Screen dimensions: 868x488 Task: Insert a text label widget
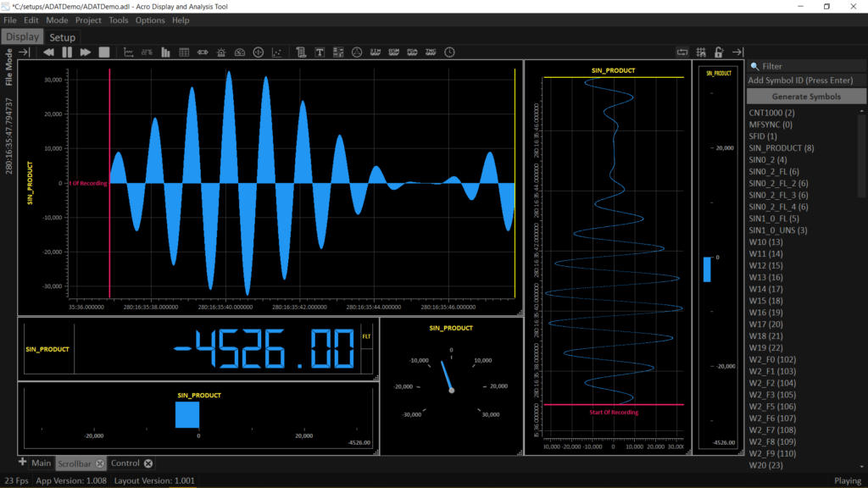click(x=320, y=53)
